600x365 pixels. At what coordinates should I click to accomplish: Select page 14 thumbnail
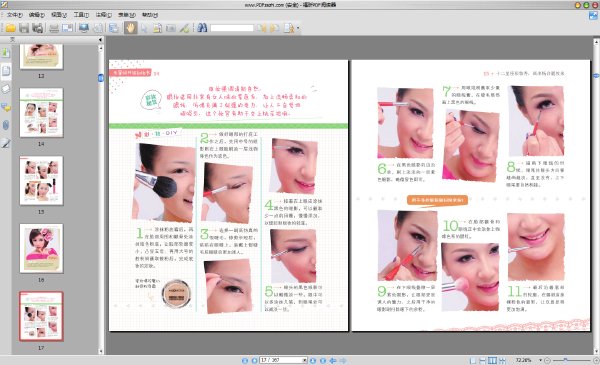click(x=41, y=112)
